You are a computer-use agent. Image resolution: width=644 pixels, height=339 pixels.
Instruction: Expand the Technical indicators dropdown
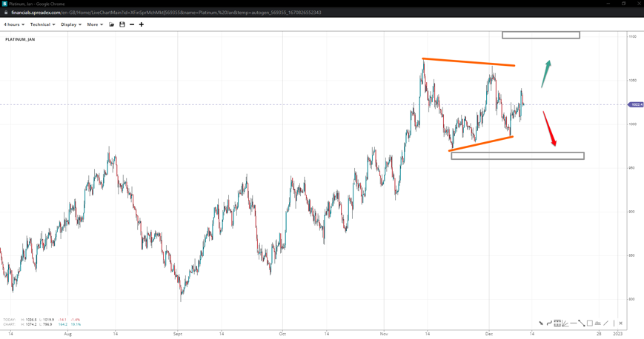pos(42,24)
